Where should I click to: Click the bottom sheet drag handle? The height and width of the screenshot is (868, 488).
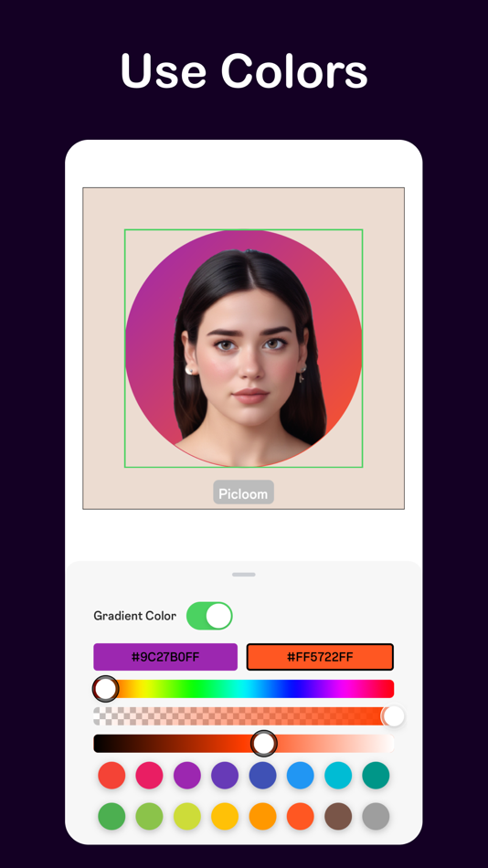(x=244, y=575)
